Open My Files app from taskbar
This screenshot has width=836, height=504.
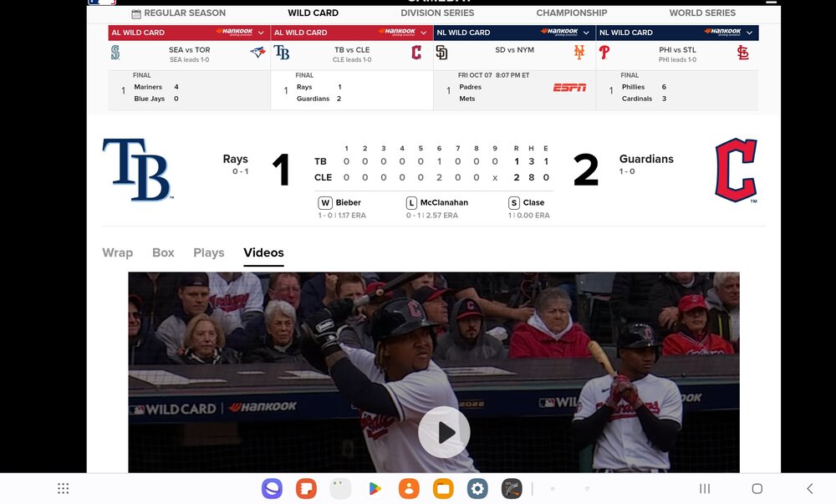click(x=443, y=489)
